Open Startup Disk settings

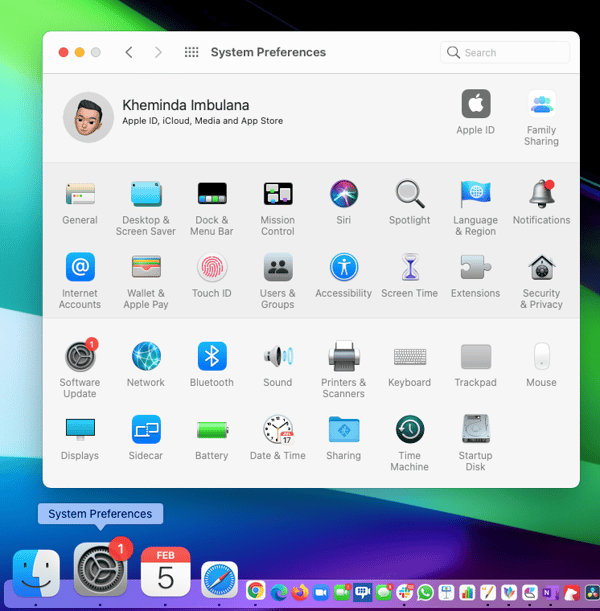tap(475, 443)
